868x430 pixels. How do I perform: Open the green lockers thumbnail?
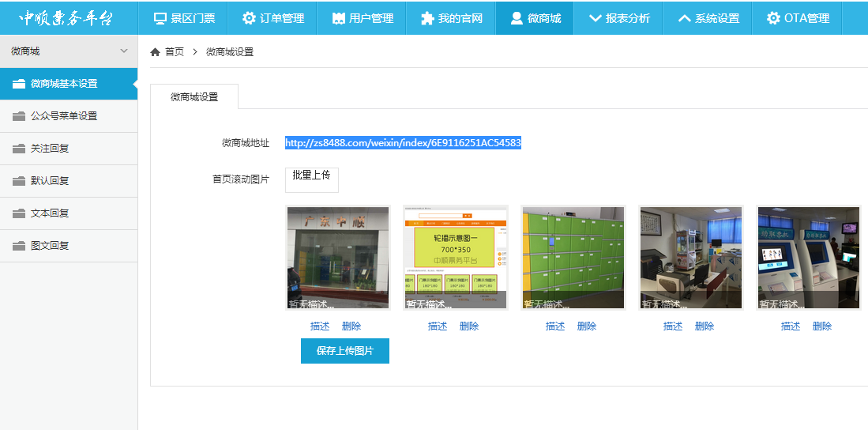pos(573,258)
